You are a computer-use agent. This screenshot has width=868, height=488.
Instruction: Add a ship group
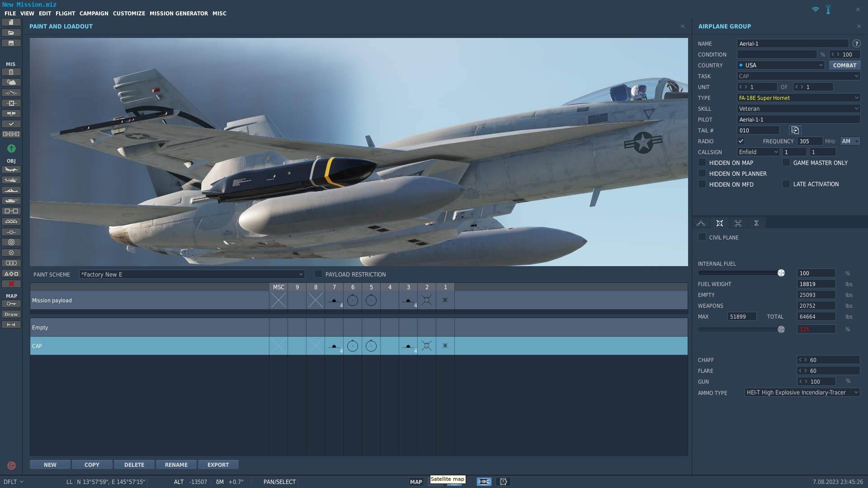pyautogui.click(x=11, y=190)
